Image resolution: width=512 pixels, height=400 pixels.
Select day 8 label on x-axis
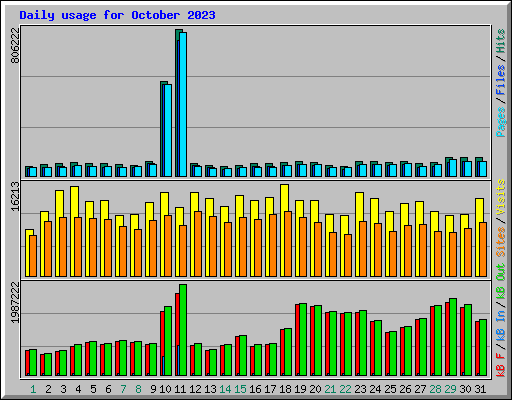pos(138,389)
